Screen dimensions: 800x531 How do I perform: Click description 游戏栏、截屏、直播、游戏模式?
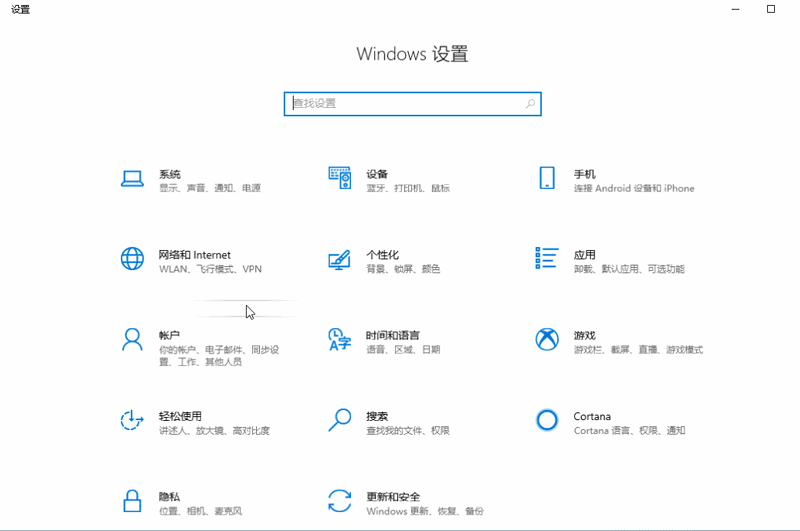[638, 349]
